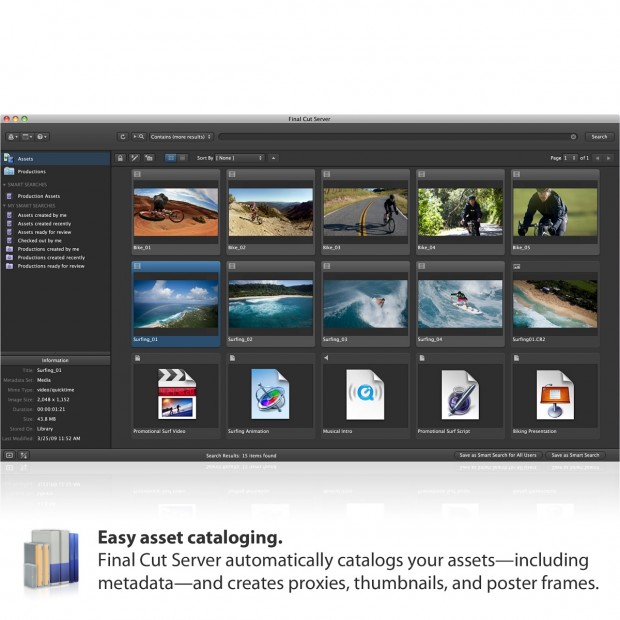Collapse the MY SMART SEARCHES section
The height and width of the screenshot is (620, 620).
4,206
